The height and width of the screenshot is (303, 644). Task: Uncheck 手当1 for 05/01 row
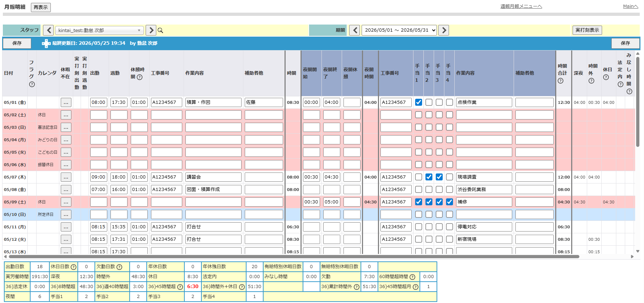coord(419,102)
